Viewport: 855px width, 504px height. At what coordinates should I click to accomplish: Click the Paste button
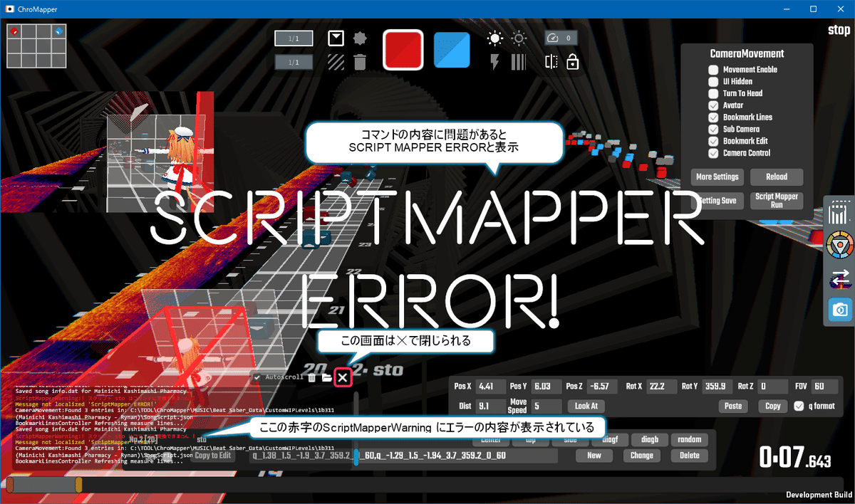pyautogui.click(x=733, y=406)
